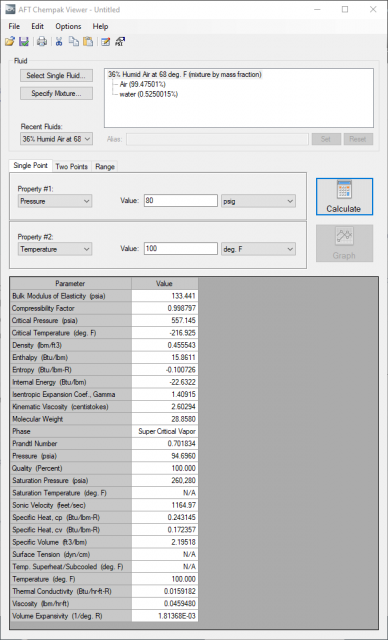Open the Recent Fluids dropdown
The height and width of the screenshot is (640, 388).
point(56,139)
